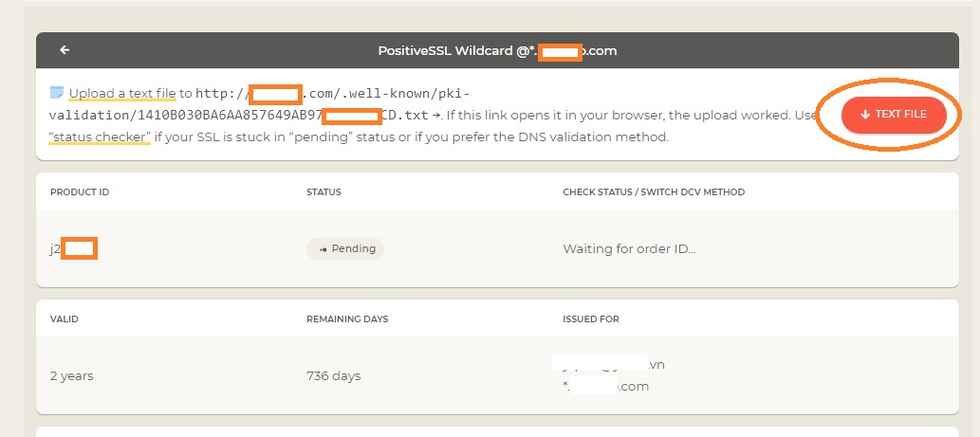This screenshot has width=980, height=437.
Task: Click the PRODUCT ID column header
Action: point(80,191)
